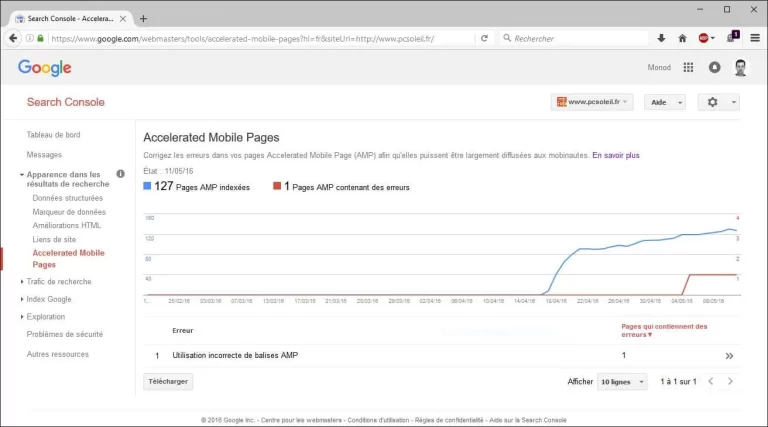Image resolution: width=768 pixels, height=427 pixels.
Task: Click the Accelerated Mobile Pages heading
Action: tap(211, 138)
